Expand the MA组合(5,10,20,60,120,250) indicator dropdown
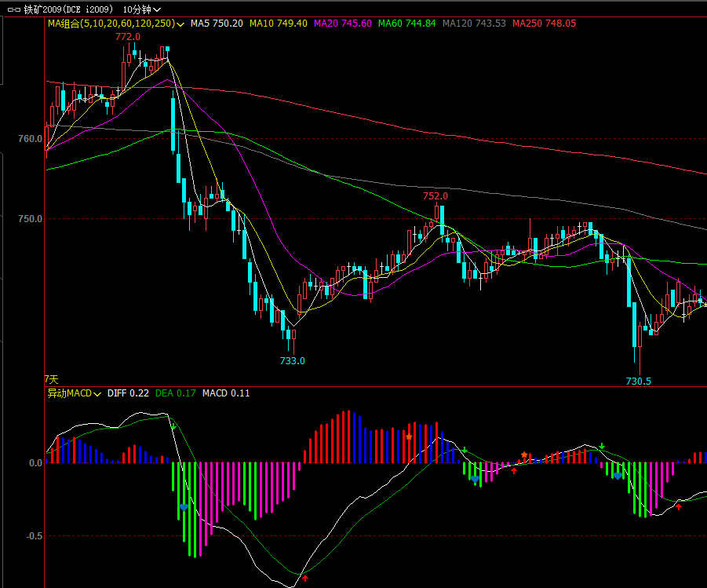707x588 pixels. point(116,24)
